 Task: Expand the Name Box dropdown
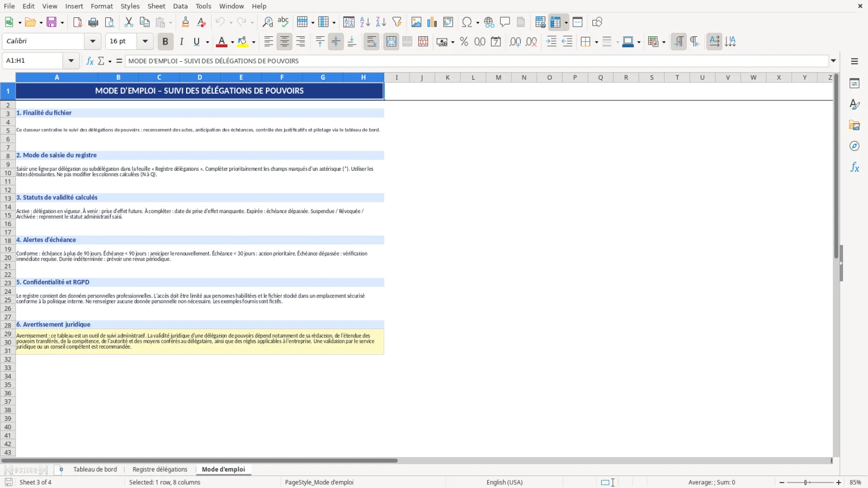coord(71,61)
